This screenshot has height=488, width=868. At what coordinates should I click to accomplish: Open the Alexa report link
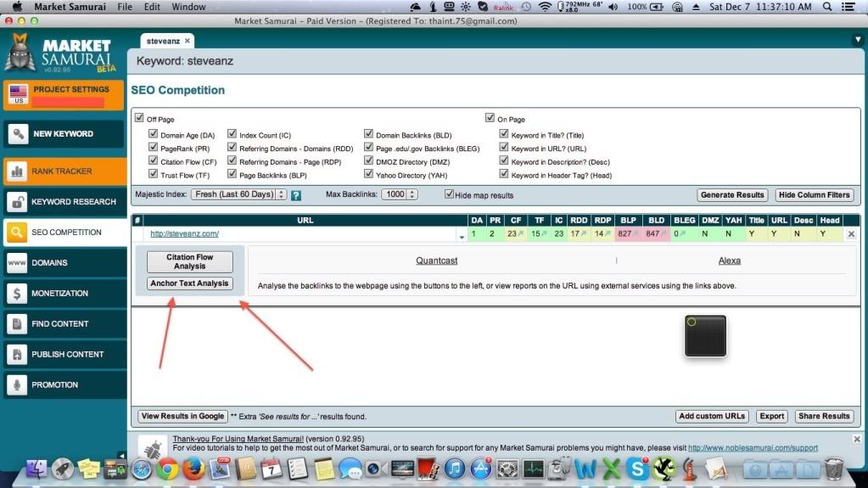tap(729, 261)
